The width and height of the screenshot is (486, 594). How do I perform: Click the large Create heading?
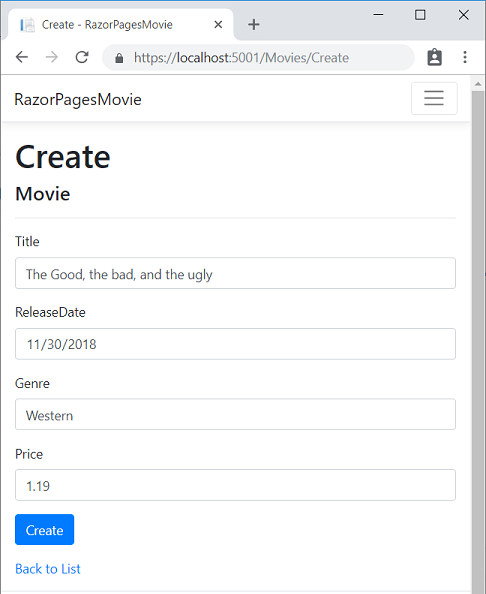(63, 156)
